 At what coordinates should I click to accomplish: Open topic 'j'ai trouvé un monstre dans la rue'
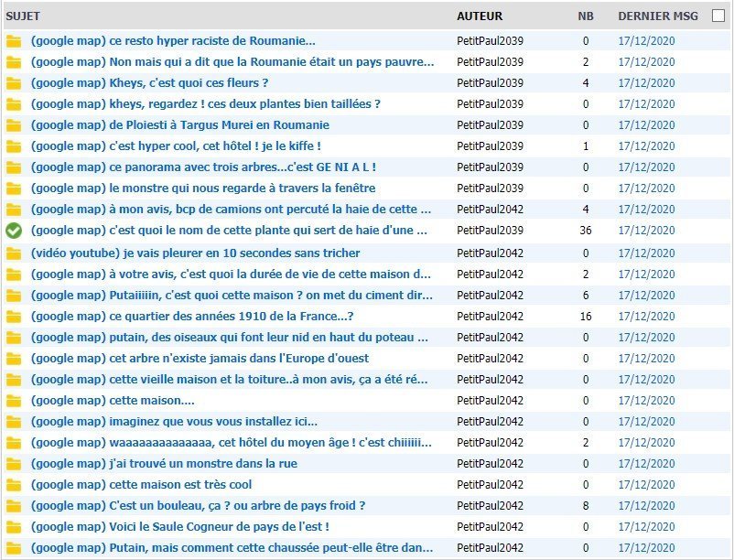pyautogui.click(x=165, y=464)
